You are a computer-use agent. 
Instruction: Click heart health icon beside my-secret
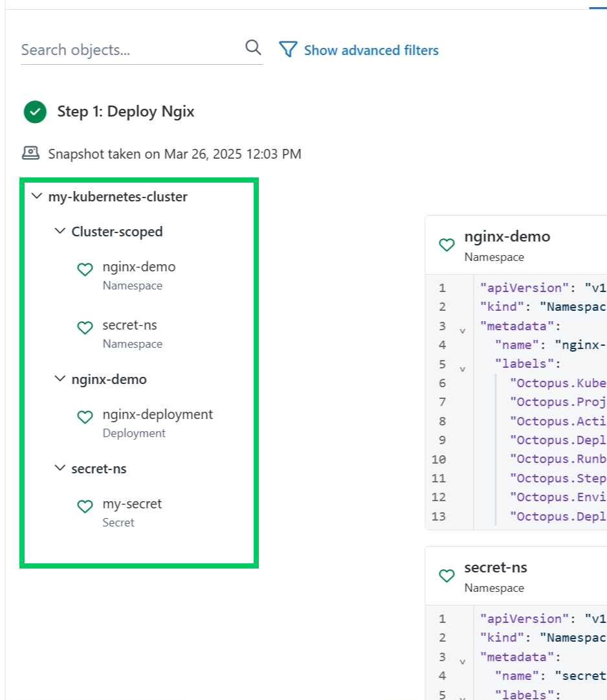[x=85, y=506]
